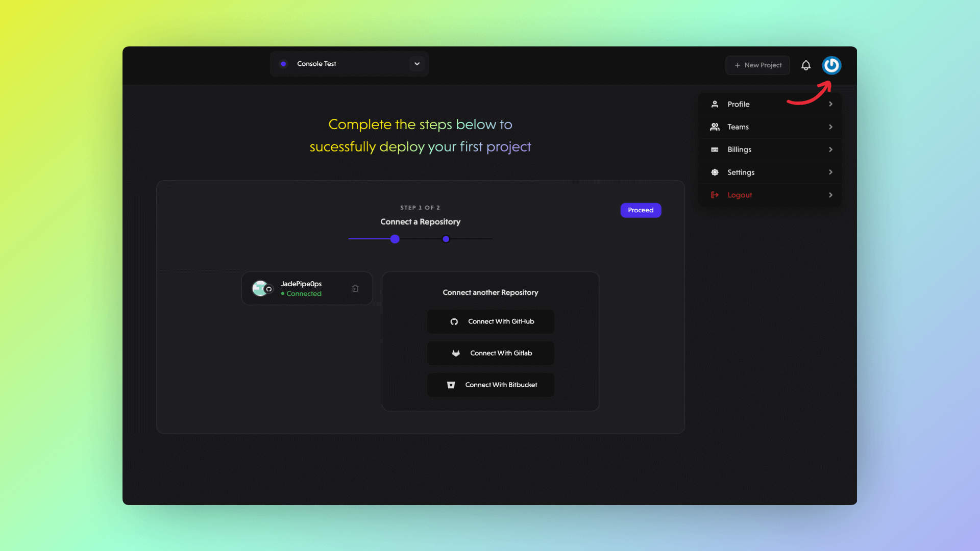Screen dimensions: 980x551
Task: Click the notifications bell icon
Action: (x=805, y=65)
